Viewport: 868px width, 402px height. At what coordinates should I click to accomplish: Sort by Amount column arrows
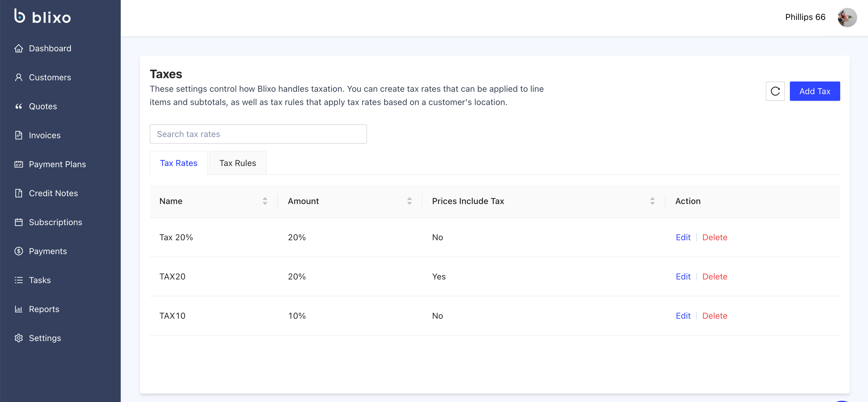[409, 201]
